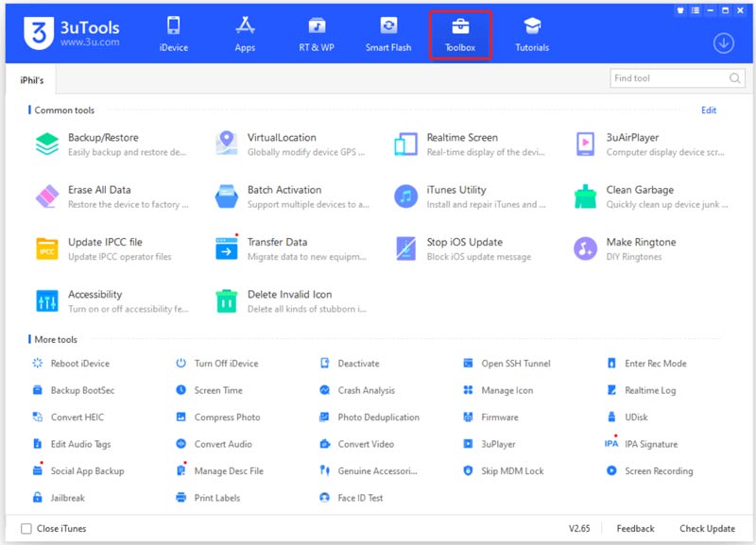Click the download arrow icon in header

point(723,43)
